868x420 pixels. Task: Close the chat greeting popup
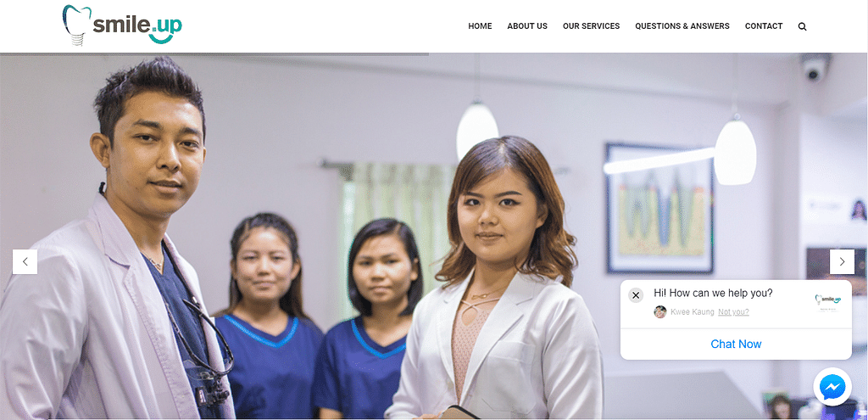636,295
